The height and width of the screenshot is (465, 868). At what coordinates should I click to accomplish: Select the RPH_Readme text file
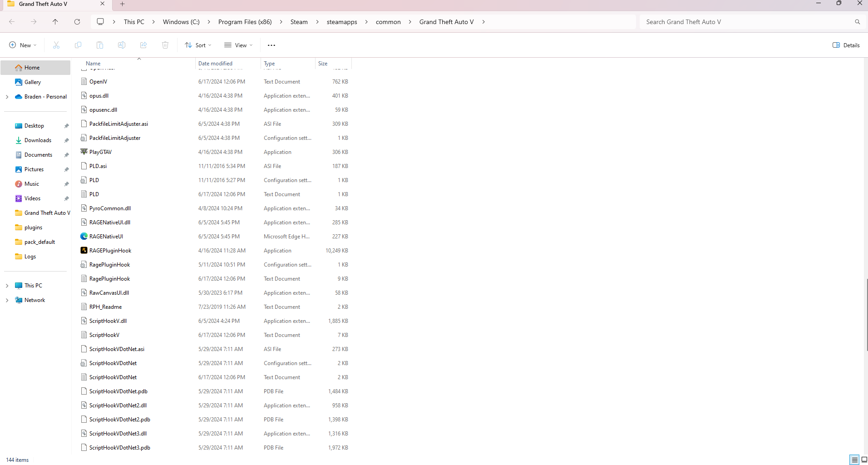click(x=105, y=307)
